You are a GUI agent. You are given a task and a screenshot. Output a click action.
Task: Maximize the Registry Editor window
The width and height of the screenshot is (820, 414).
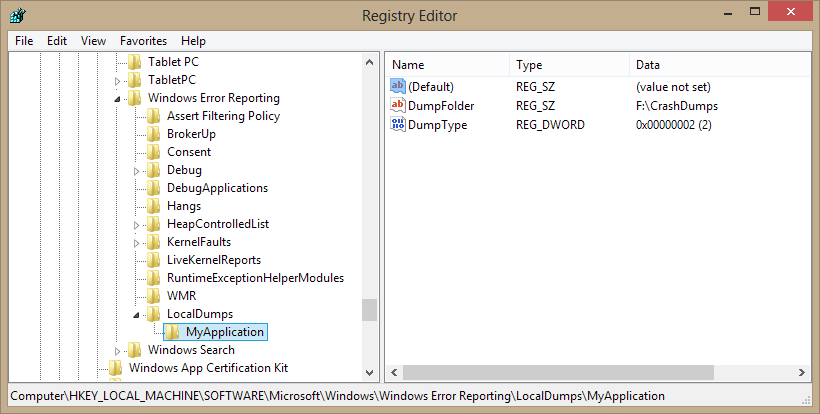click(755, 12)
